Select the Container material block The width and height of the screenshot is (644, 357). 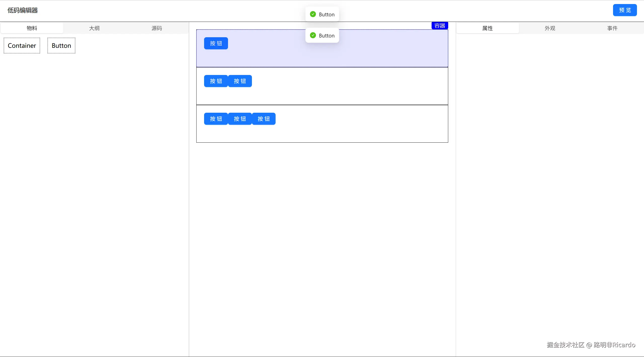(x=22, y=46)
